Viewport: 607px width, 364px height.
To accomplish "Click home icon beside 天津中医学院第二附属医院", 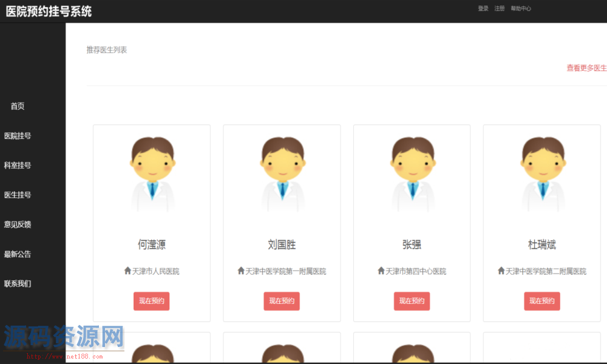I will click(x=501, y=271).
